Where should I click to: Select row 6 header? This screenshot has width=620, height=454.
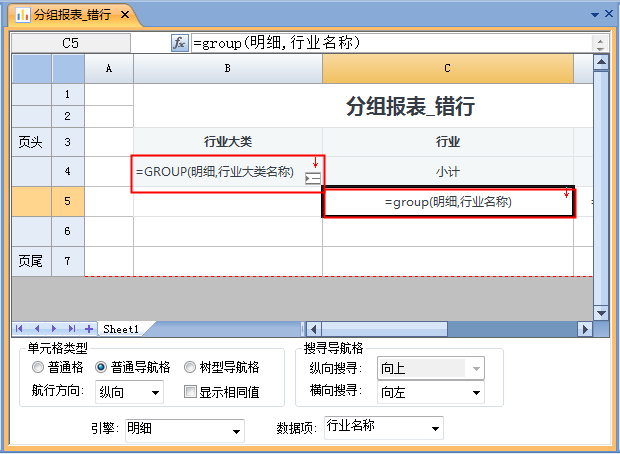68,231
